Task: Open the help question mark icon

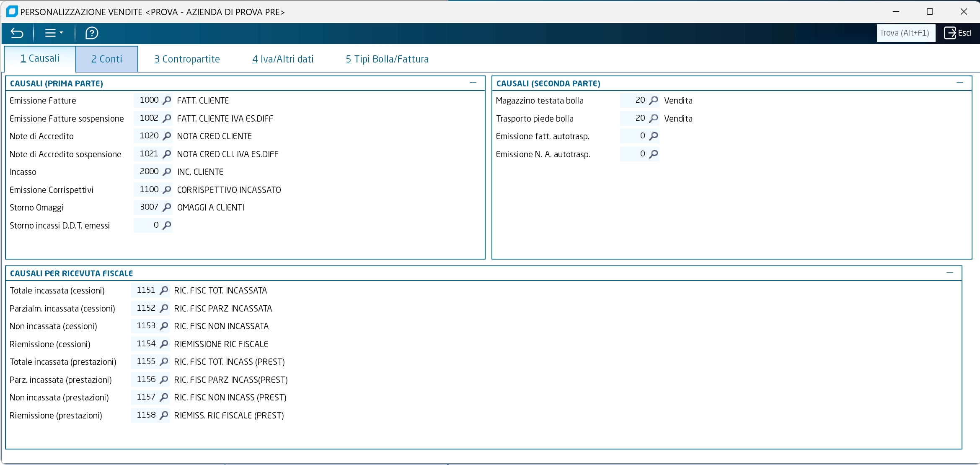Action: (92, 33)
